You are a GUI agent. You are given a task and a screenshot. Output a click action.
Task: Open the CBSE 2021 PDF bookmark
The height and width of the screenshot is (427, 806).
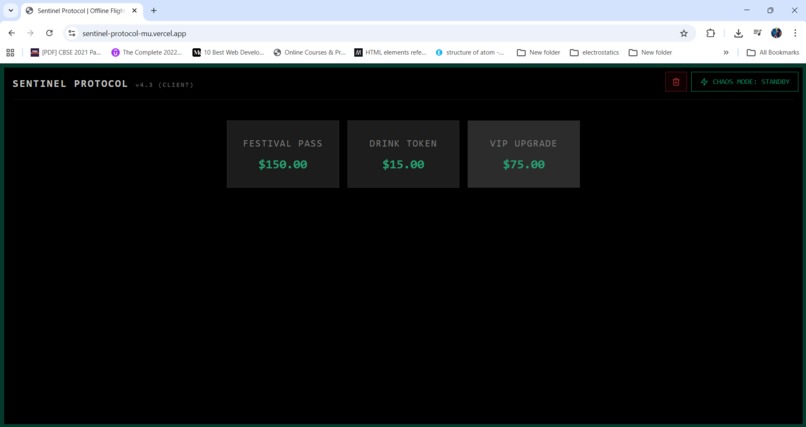pos(66,52)
